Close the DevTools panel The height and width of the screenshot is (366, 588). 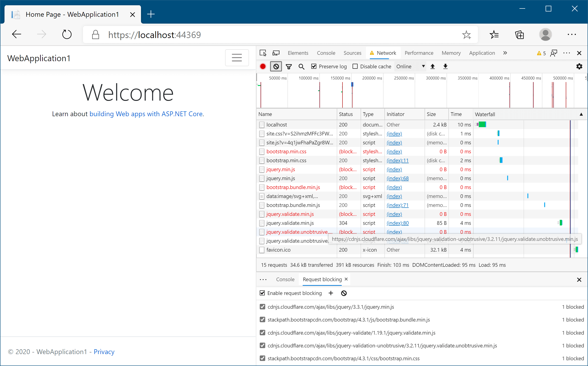(579, 53)
